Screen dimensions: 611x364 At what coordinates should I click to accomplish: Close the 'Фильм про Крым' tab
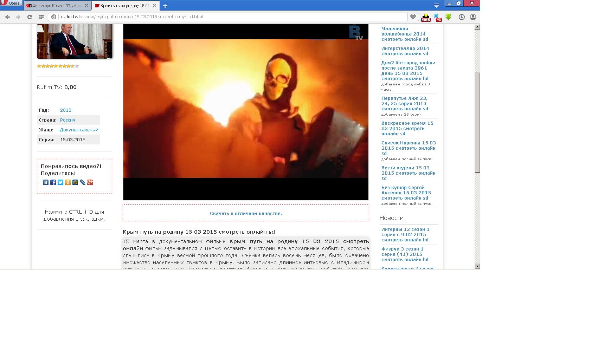coord(86,6)
